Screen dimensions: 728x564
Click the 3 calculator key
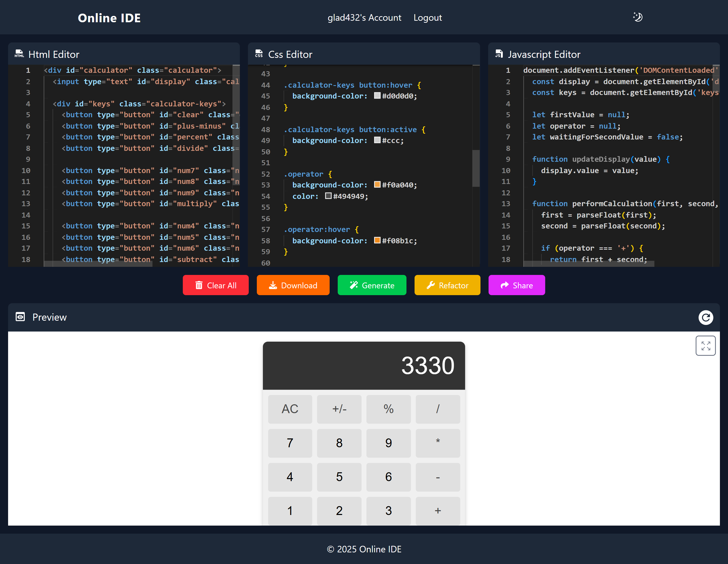[x=388, y=511]
